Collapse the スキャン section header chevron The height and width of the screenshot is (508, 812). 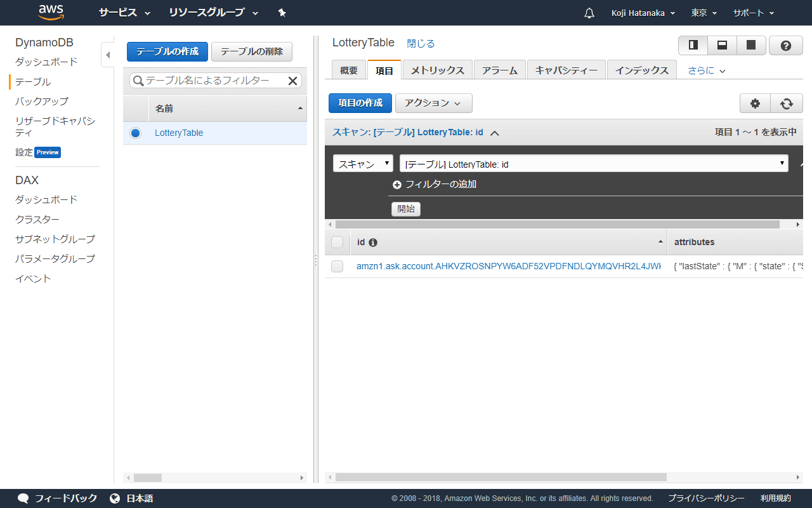point(495,133)
